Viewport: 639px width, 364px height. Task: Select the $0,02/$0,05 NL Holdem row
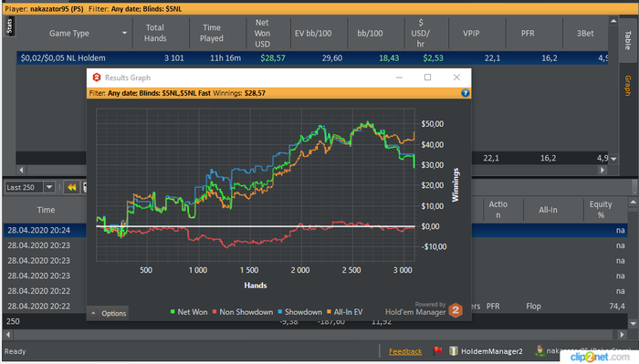(312, 57)
